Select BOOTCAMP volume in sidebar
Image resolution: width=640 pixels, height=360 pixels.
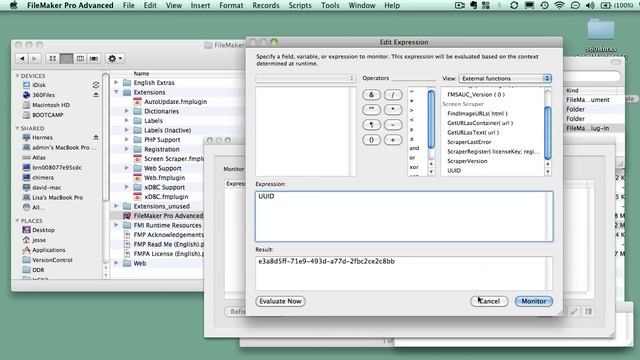48,115
